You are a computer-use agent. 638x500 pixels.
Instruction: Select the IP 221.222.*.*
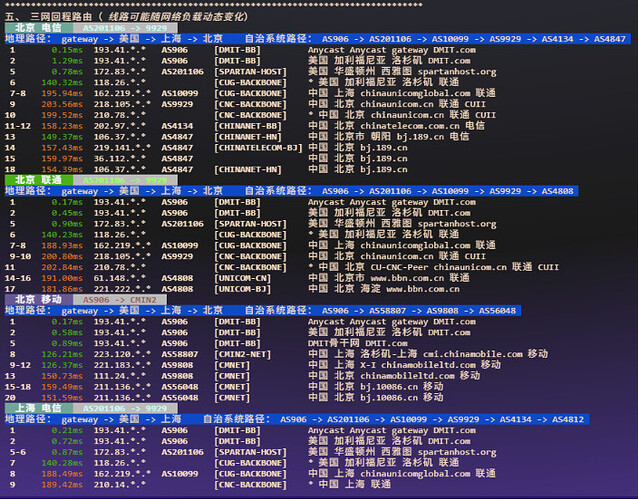point(122,289)
